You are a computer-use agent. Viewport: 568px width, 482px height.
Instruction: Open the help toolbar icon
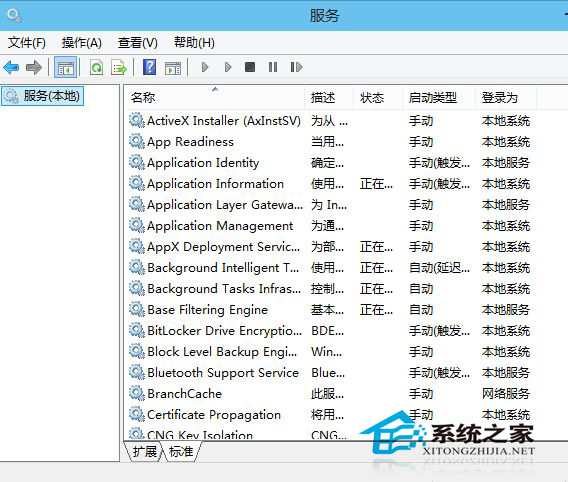(150, 67)
